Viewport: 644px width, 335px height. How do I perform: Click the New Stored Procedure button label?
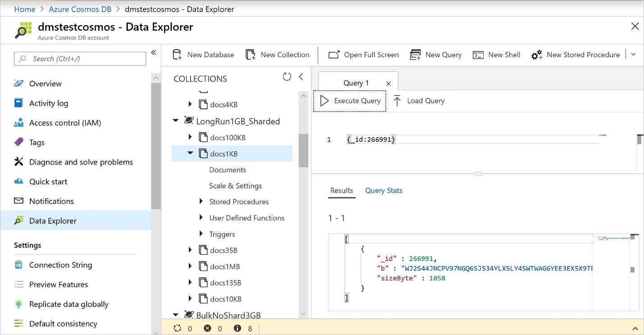583,55
